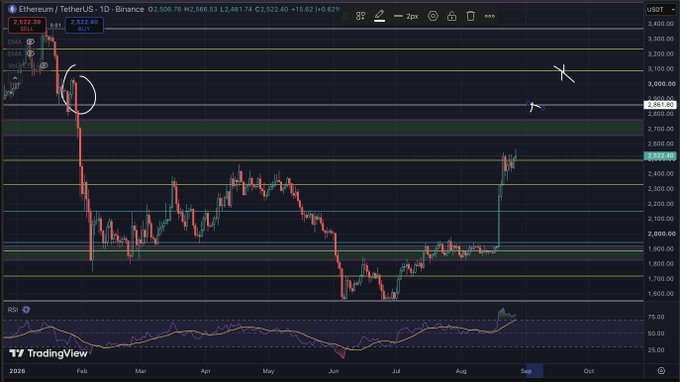Click the 3,400.00 price scale label
This screenshot has width=680, height=382.
[x=660, y=24]
